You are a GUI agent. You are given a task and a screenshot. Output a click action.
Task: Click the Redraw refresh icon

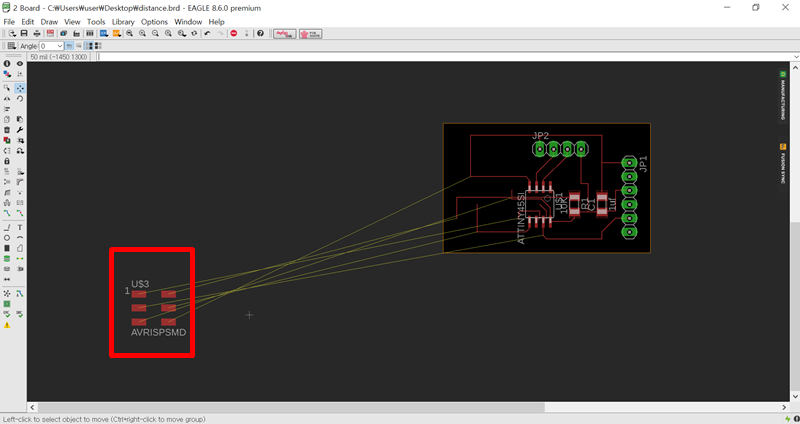pos(194,34)
